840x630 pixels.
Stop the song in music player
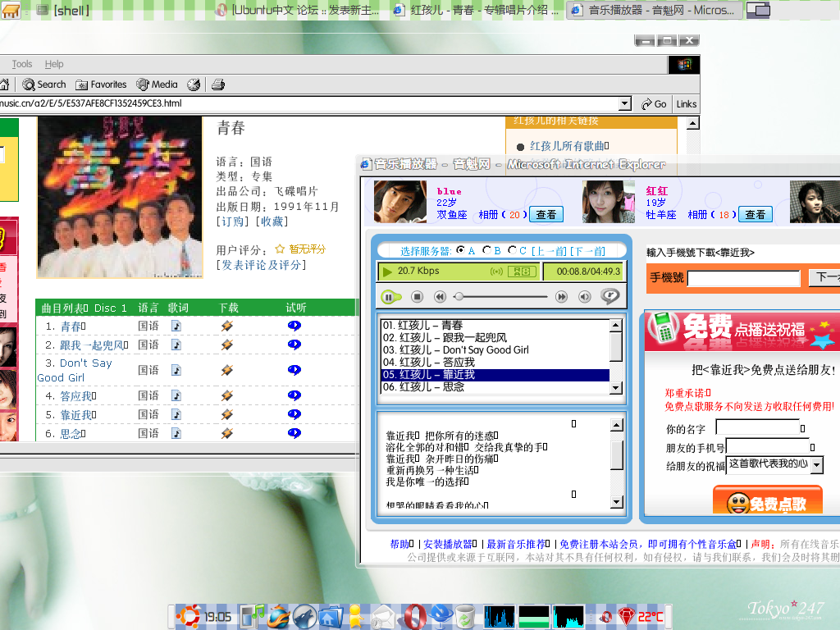click(418, 296)
